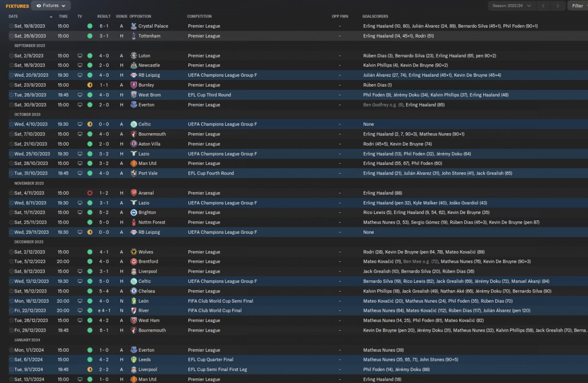Click the Crystal Palace club badge
This screenshot has height=383, width=588.
134,26
